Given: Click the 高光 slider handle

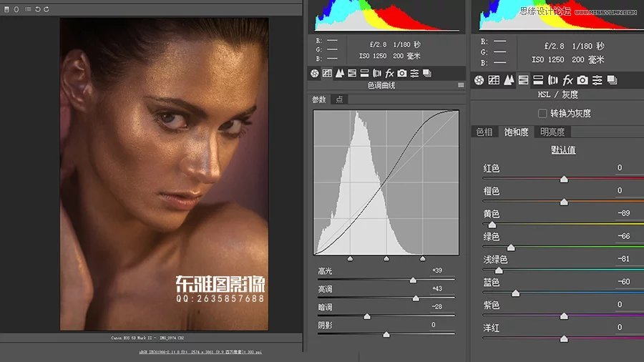Looking at the screenshot, I should point(413,280).
